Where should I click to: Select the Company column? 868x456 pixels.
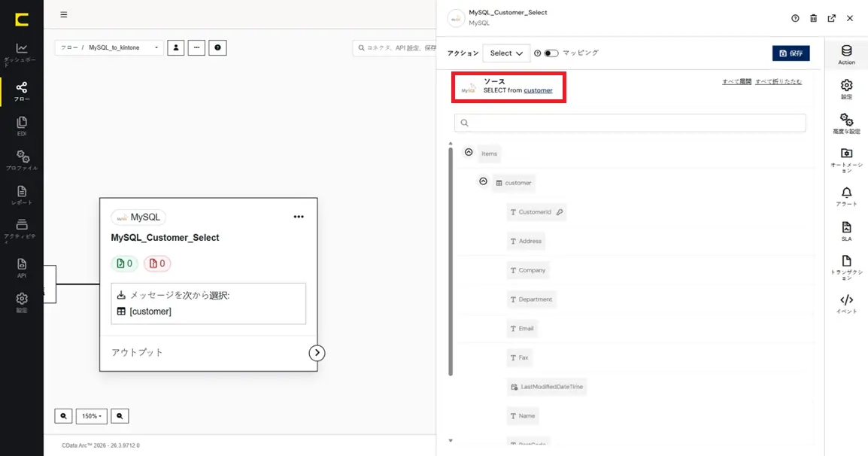click(x=528, y=270)
